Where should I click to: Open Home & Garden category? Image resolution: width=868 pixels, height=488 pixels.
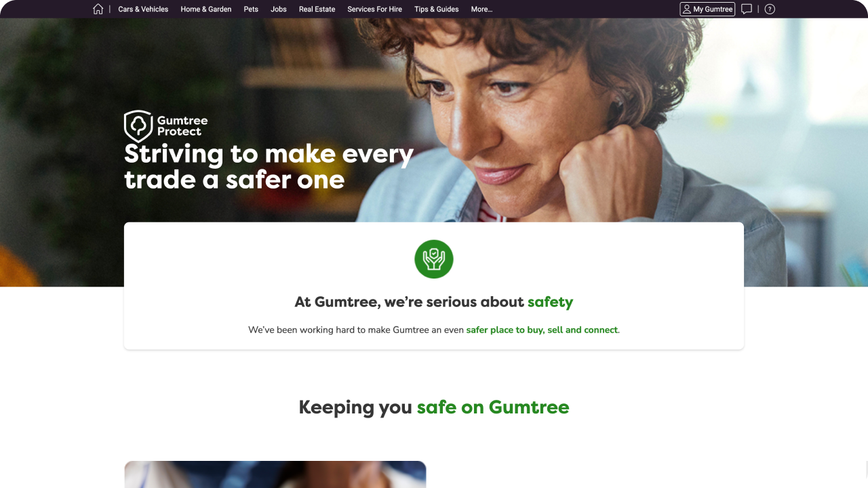(x=206, y=9)
